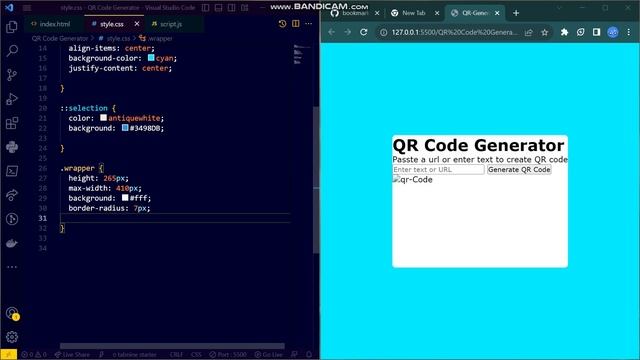Open the Python extension panel
640x360 pixels.
12,147
